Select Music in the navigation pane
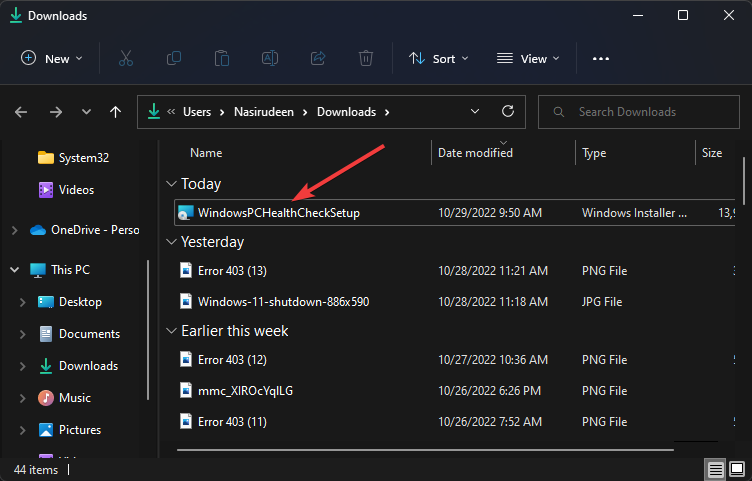 pos(64,398)
